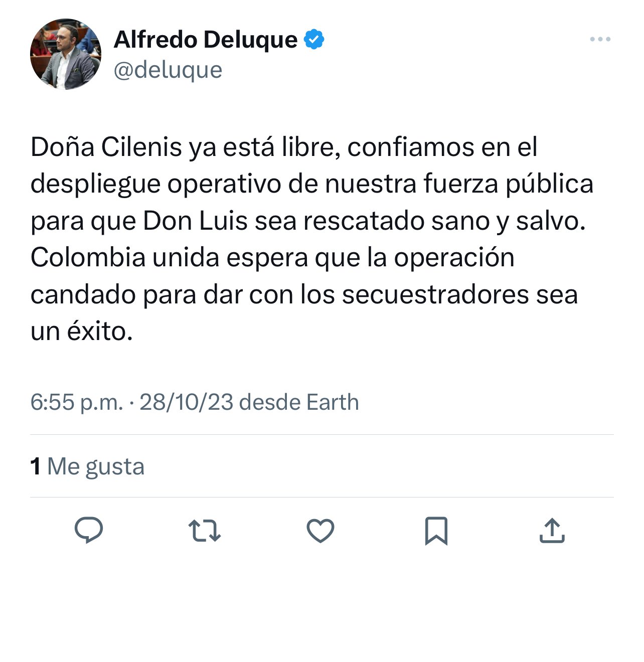
Task: Open the Earth location link
Action: pyautogui.click(x=333, y=402)
